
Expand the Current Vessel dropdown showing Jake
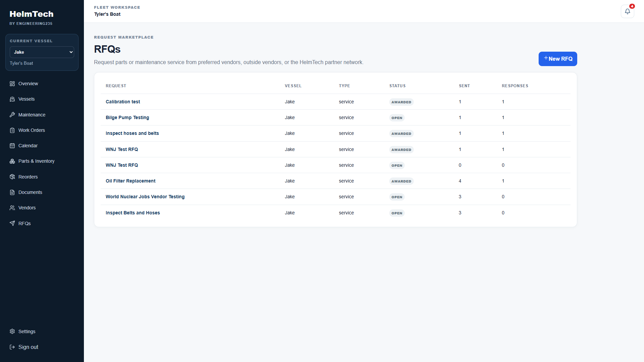click(x=42, y=52)
